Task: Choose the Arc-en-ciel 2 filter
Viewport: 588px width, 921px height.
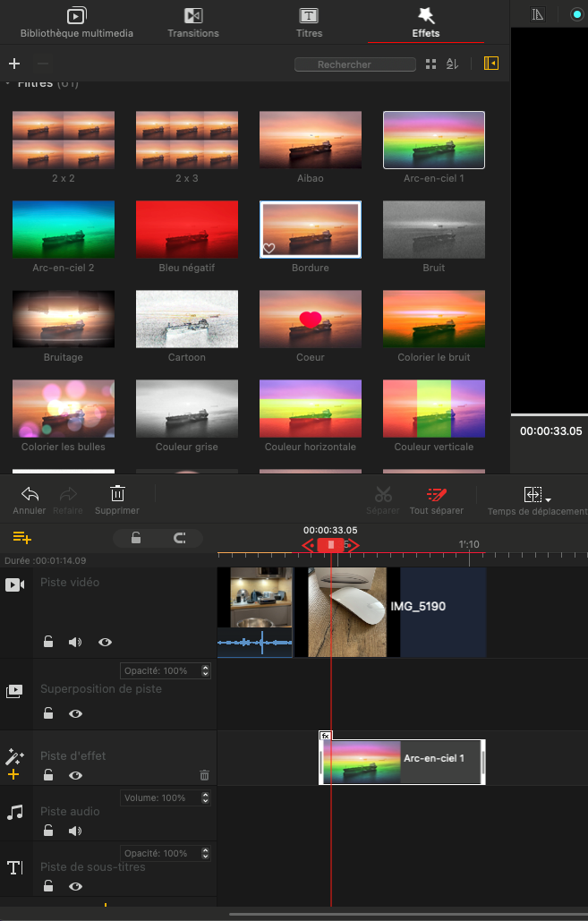Action: [64, 230]
